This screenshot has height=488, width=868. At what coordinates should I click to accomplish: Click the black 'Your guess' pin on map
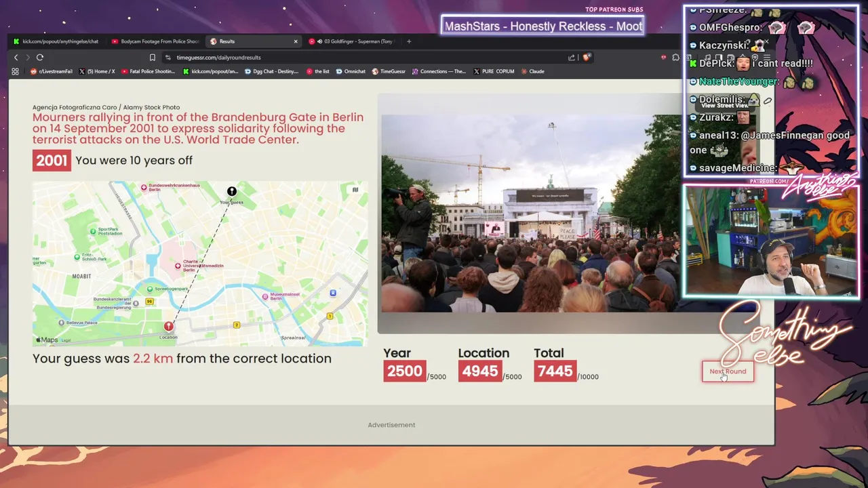(x=232, y=192)
